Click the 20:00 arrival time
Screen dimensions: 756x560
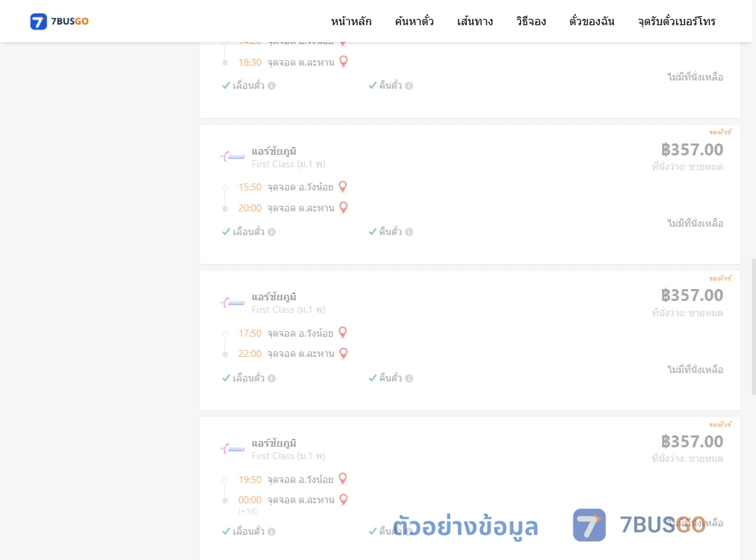(250, 209)
